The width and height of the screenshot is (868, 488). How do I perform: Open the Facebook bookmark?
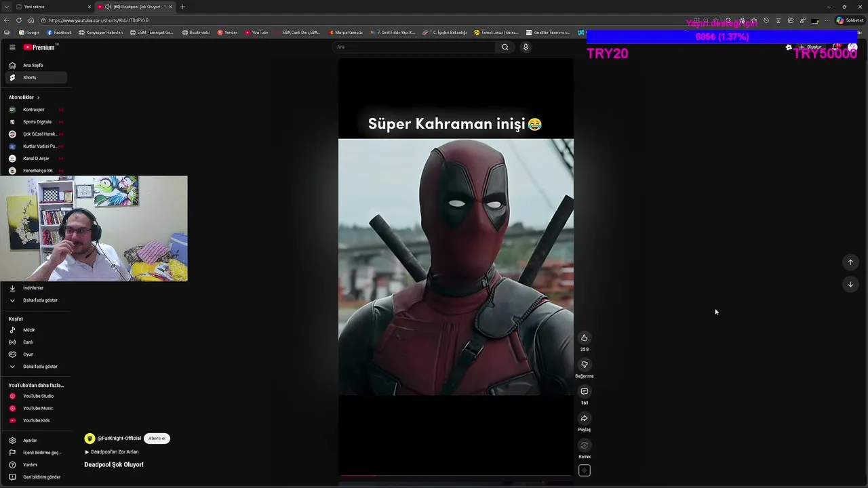coord(59,33)
